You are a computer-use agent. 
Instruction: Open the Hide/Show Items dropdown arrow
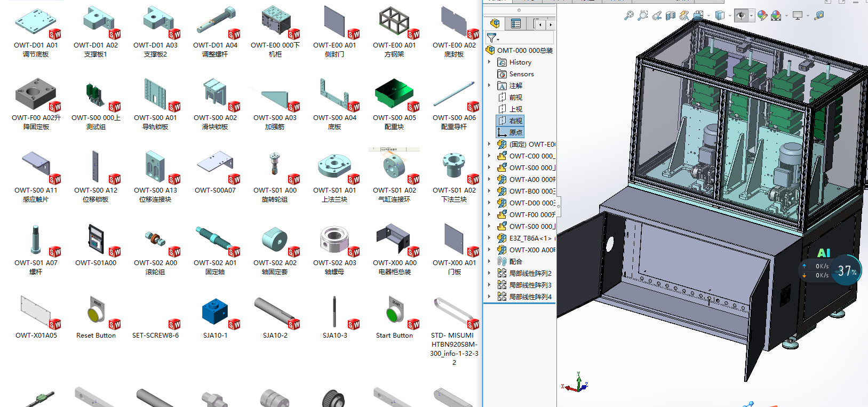pos(751,16)
